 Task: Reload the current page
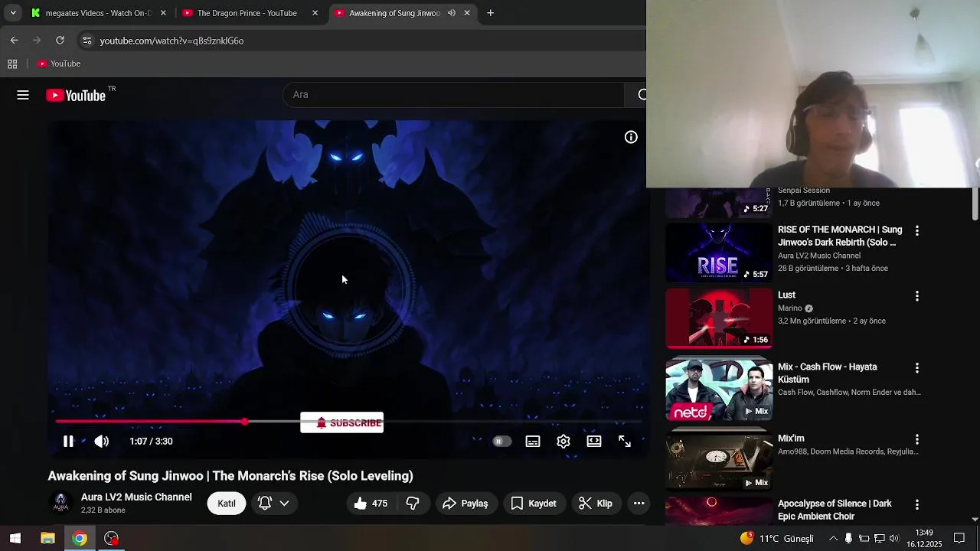pos(60,40)
